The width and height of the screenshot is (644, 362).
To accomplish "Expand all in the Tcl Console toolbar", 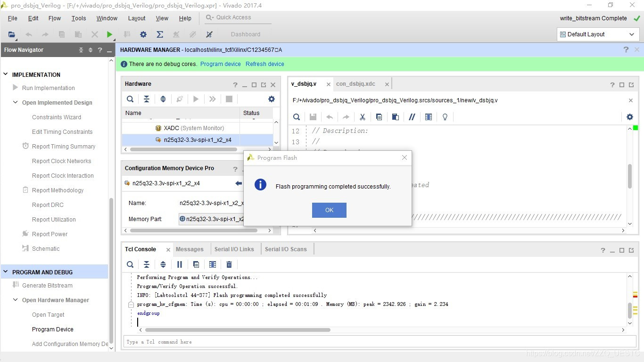I will tap(163, 264).
